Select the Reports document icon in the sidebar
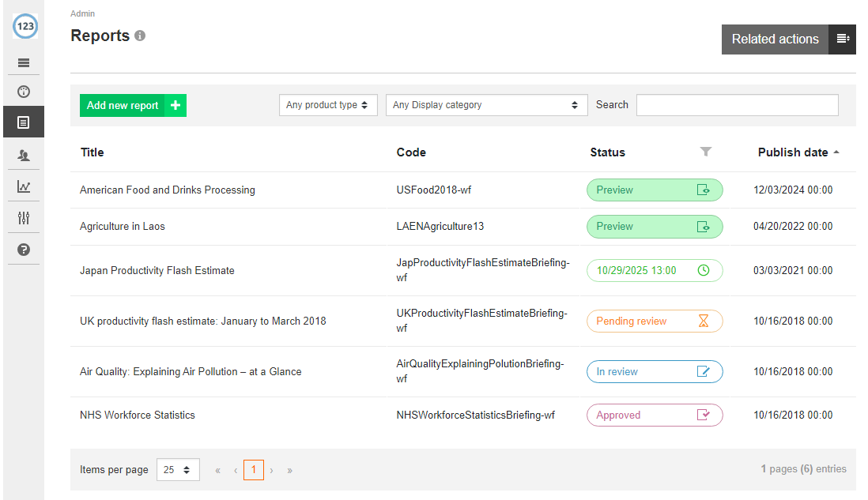This screenshot has height=500, width=868. click(x=23, y=122)
